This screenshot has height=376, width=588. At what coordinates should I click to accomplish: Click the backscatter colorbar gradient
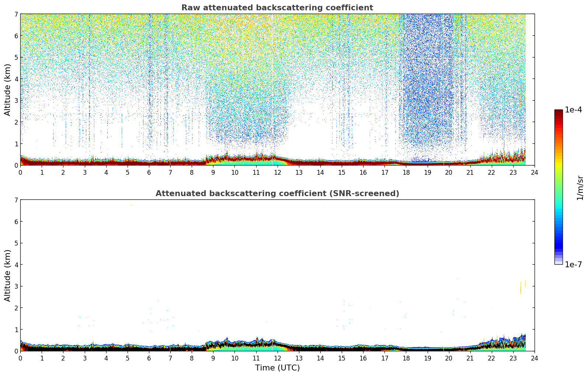pyautogui.click(x=559, y=187)
